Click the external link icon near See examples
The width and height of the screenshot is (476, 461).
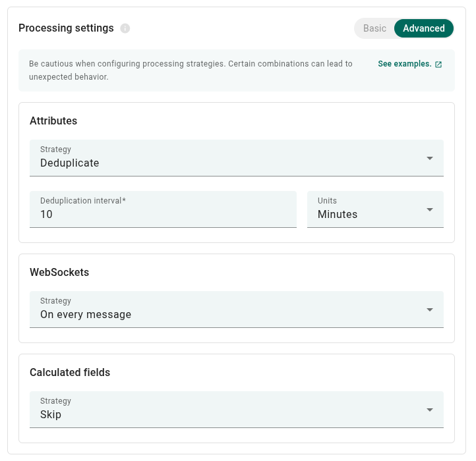(x=438, y=65)
